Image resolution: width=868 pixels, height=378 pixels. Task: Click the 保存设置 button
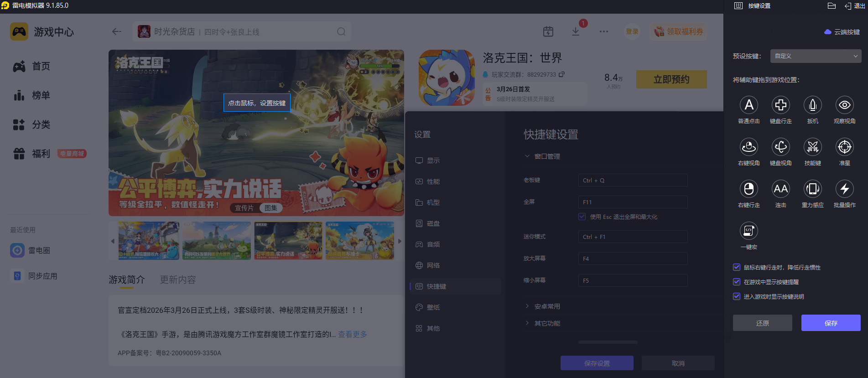597,363
